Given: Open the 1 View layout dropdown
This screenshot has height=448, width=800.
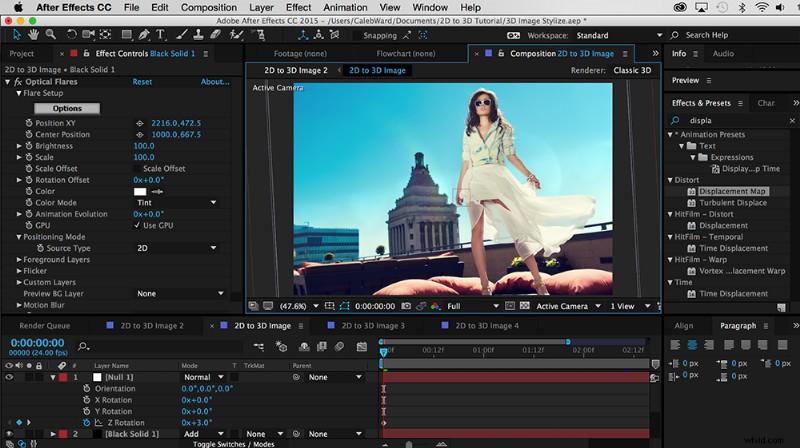Looking at the screenshot, I should point(630,306).
